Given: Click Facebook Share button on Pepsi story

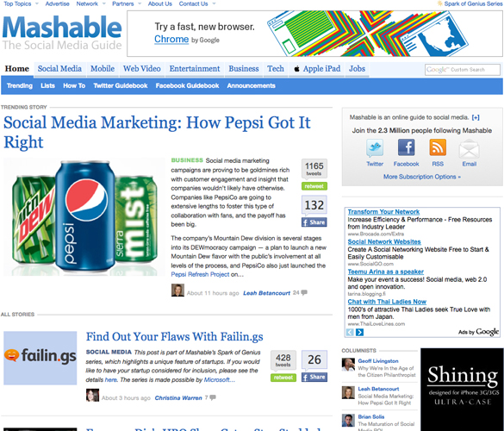Looking at the screenshot, I should (314, 222).
